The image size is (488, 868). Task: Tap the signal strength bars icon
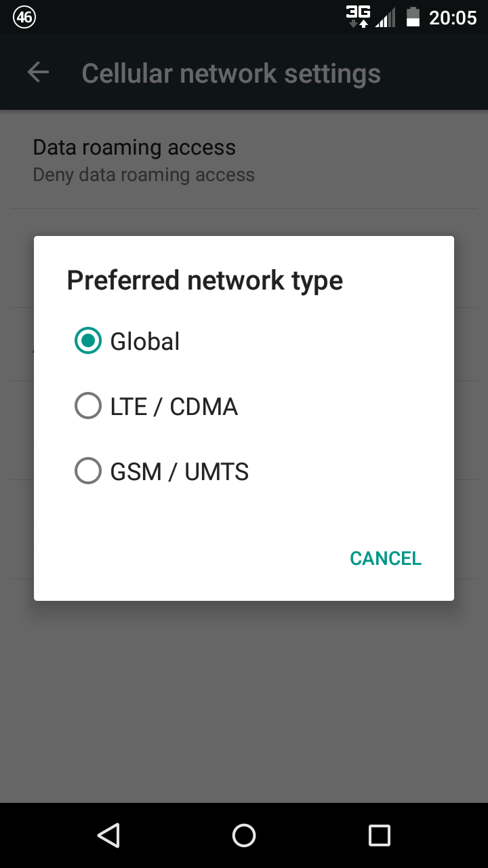pyautogui.click(x=386, y=18)
